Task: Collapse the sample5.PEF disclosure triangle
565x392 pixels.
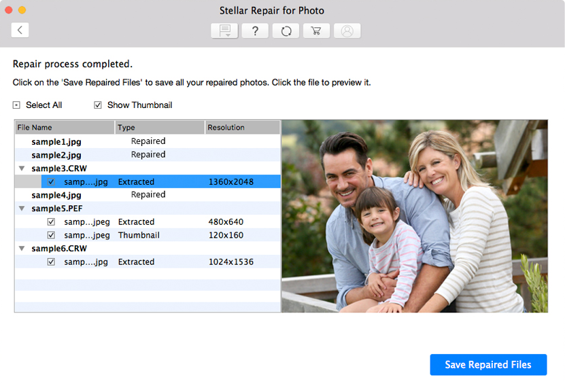Action: coord(22,209)
